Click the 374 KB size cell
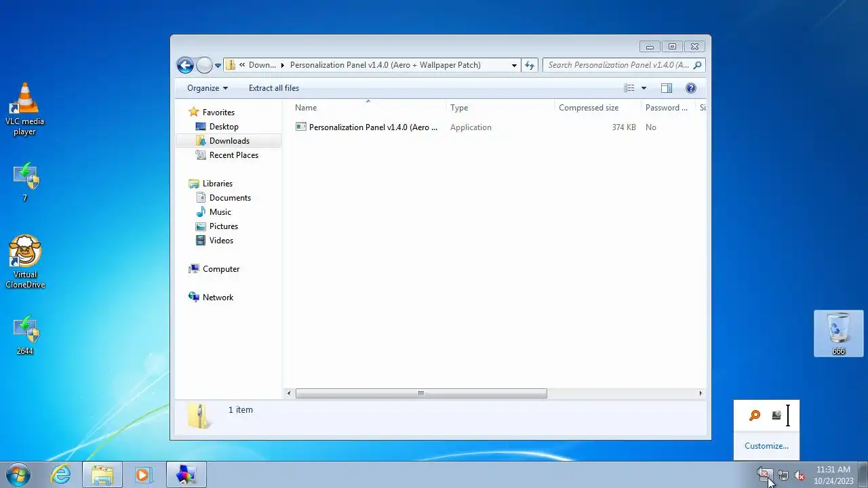Viewport: 868px width, 488px height. click(623, 127)
